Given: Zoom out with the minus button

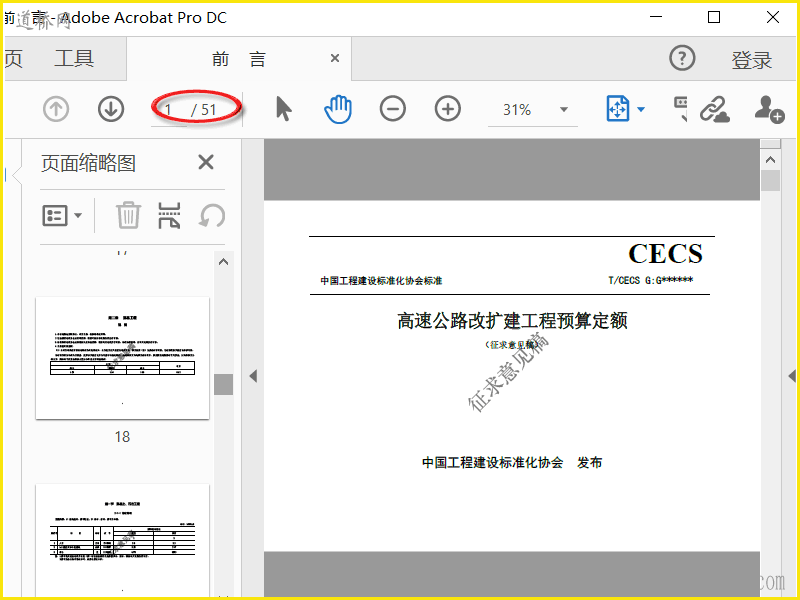Looking at the screenshot, I should pyautogui.click(x=393, y=109).
